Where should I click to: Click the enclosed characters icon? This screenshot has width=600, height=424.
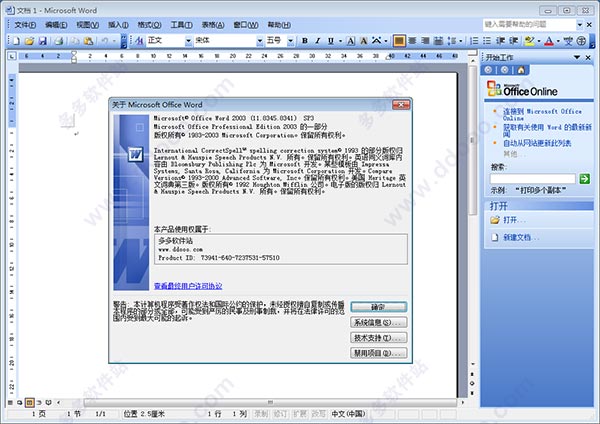(x=582, y=41)
